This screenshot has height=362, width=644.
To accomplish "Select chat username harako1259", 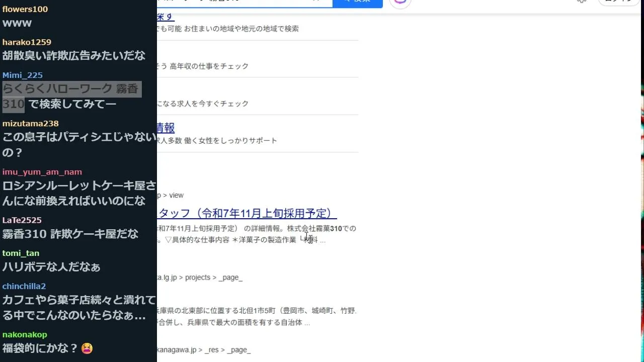I will pyautogui.click(x=27, y=42).
